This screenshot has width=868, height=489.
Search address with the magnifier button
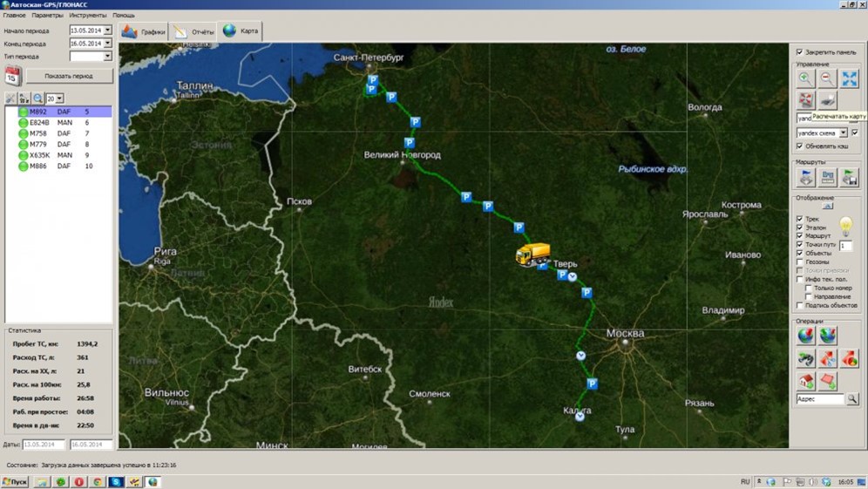(852, 398)
